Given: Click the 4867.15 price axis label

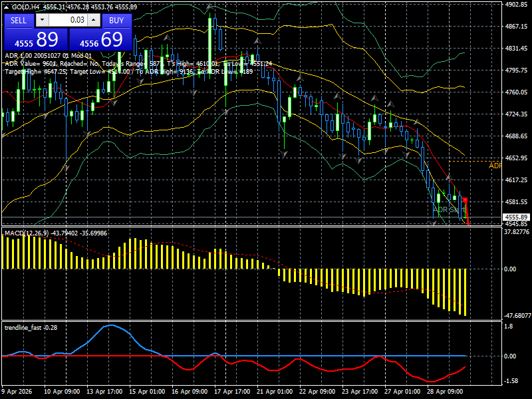Looking at the screenshot, I should [x=516, y=27].
